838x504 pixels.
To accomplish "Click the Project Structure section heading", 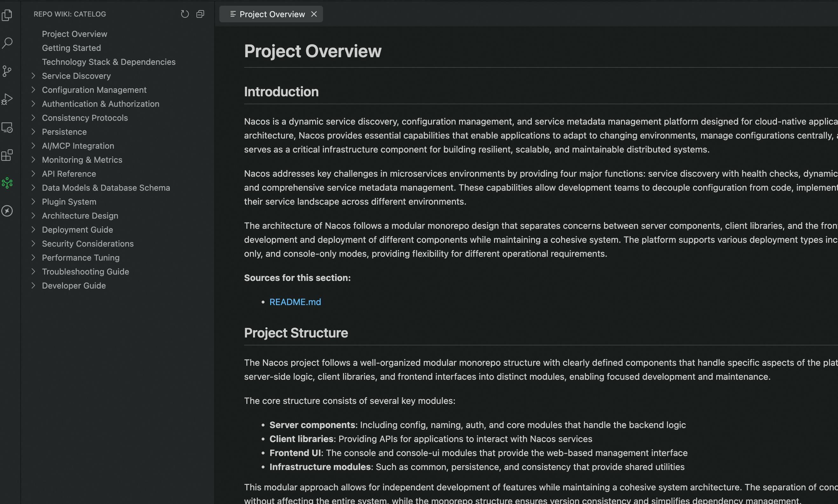I will (296, 333).
